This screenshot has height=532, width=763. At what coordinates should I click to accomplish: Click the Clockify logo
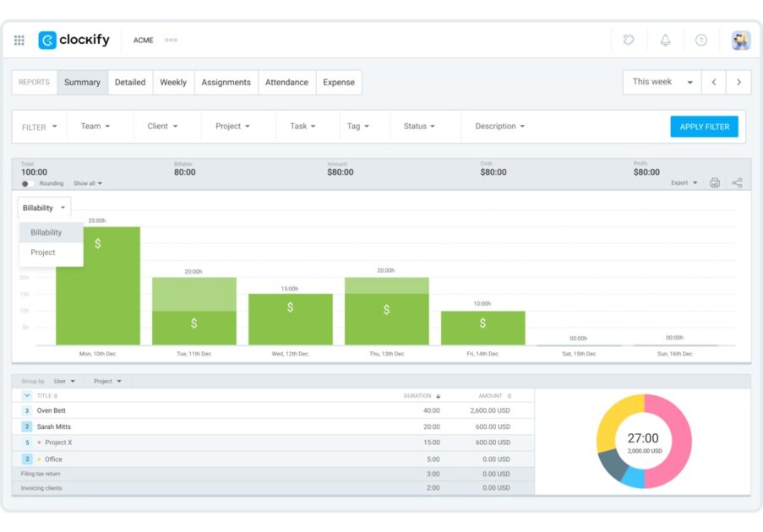click(74, 41)
